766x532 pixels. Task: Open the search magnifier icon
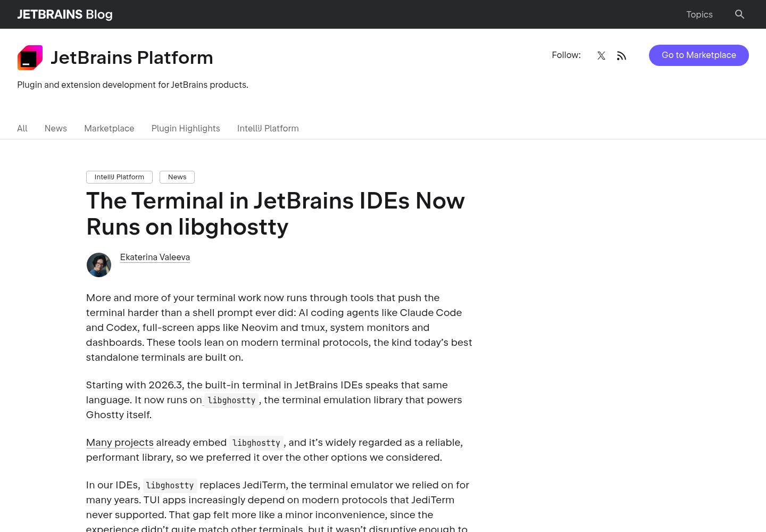pyautogui.click(x=739, y=14)
